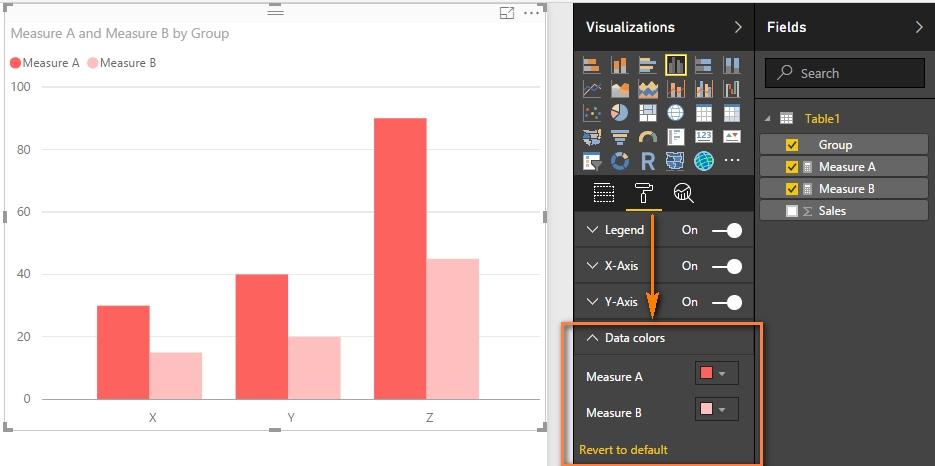935x466 pixels.
Task: Click Measure A in the chart legend
Action: click(45, 63)
